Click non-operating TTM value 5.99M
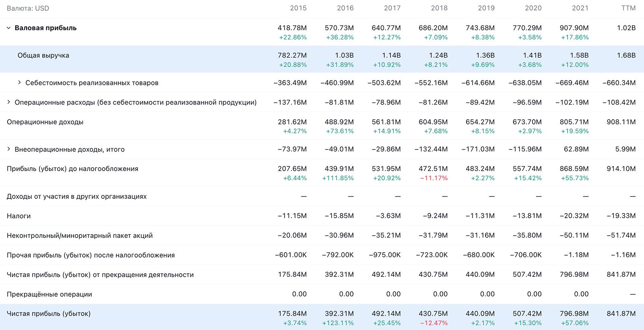 click(625, 149)
